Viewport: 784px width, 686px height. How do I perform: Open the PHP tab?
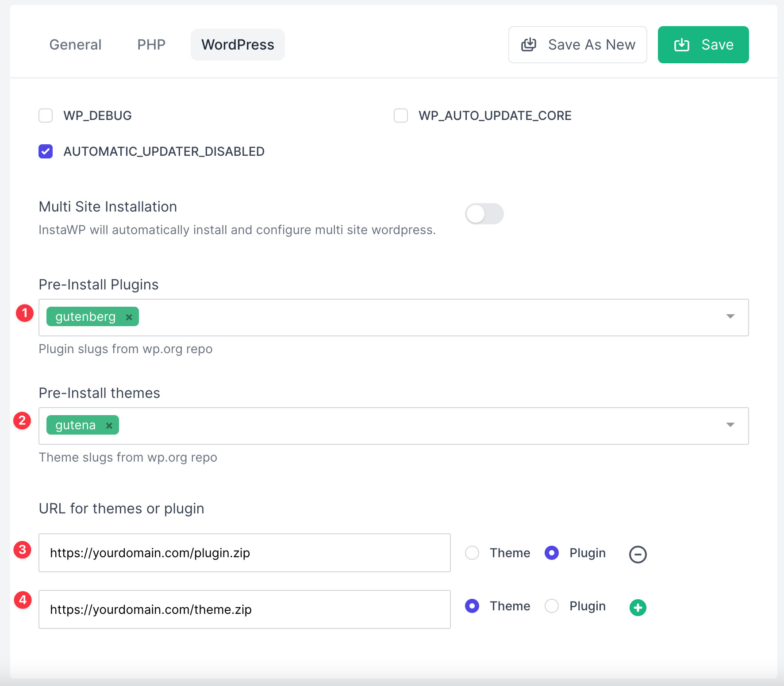tap(151, 45)
